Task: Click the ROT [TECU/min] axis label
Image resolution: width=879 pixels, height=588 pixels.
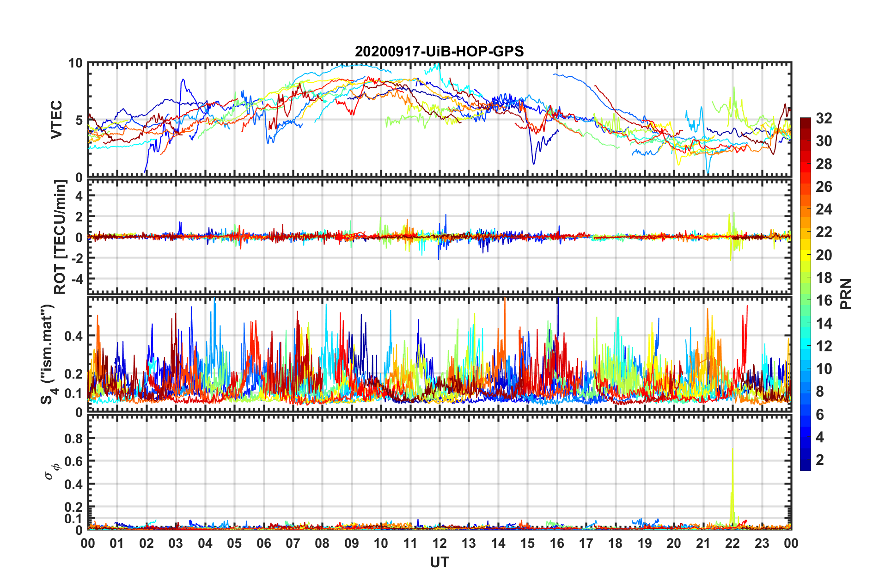Action: (x=60, y=237)
